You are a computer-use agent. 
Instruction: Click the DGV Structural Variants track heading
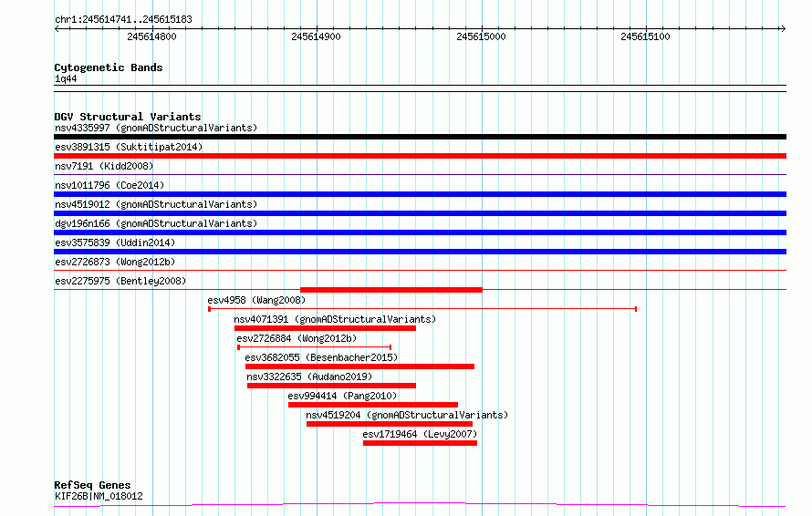(128, 117)
